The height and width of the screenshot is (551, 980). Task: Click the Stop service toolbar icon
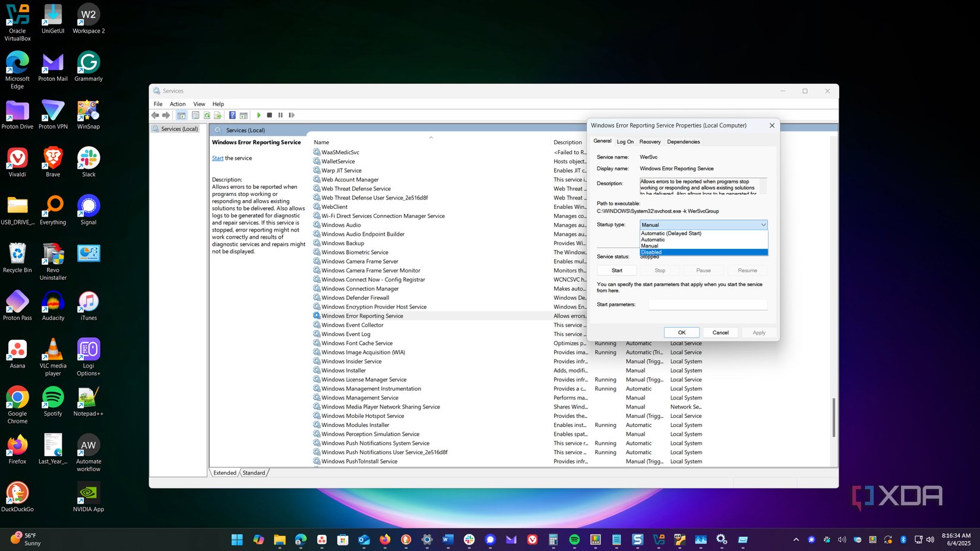click(x=270, y=115)
